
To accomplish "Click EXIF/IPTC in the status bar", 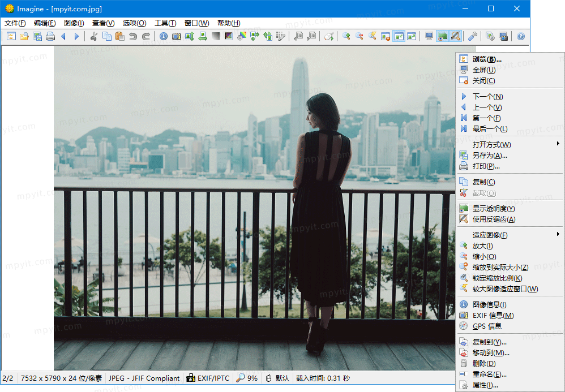I will point(208,378).
